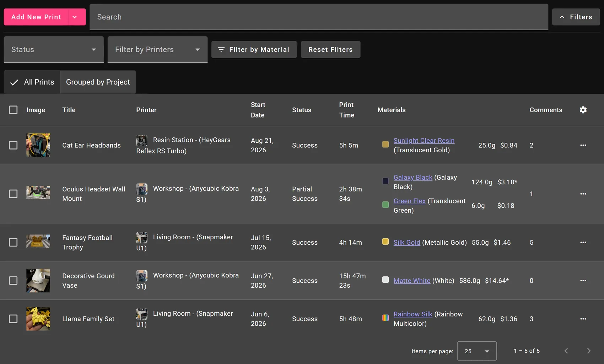Click Rainbow Multicolor color swatch

[385, 318]
